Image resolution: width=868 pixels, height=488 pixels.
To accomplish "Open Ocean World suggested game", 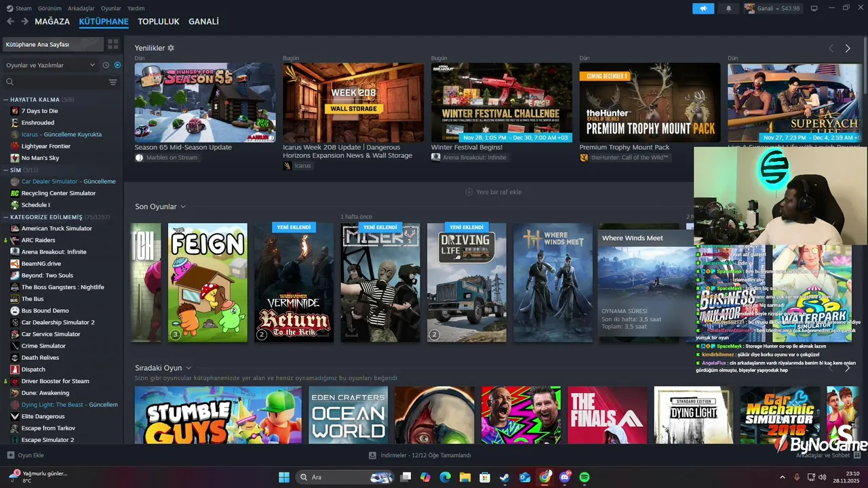I will click(x=349, y=415).
